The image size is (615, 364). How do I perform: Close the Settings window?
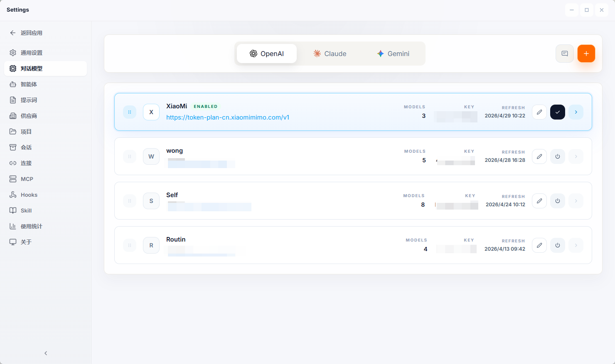(x=602, y=10)
